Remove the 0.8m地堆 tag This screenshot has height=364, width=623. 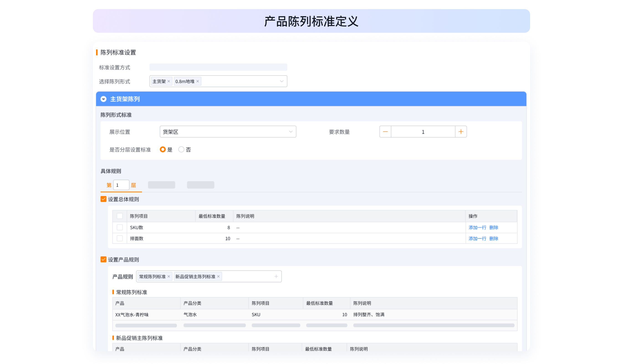(x=197, y=81)
